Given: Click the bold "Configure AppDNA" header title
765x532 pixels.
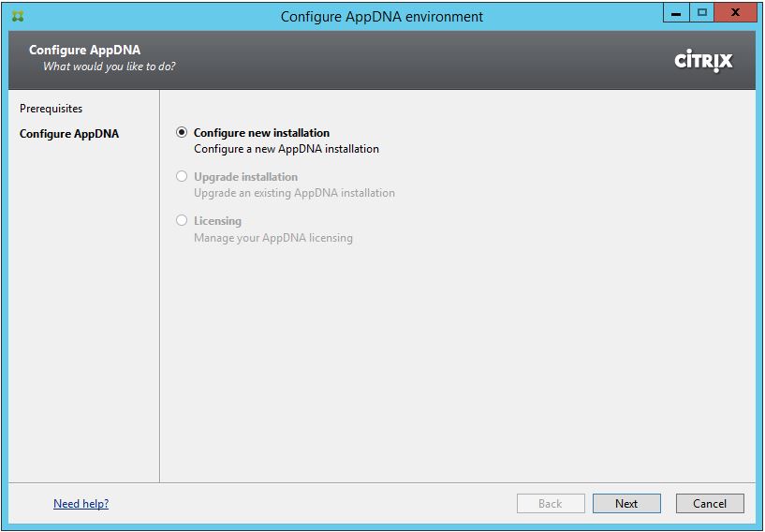Looking at the screenshot, I should 84,50.
